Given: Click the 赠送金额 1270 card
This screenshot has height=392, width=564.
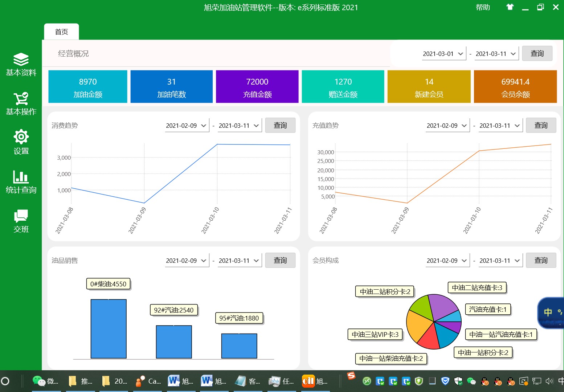Looking at the screenshot, I should coord(343,87).
